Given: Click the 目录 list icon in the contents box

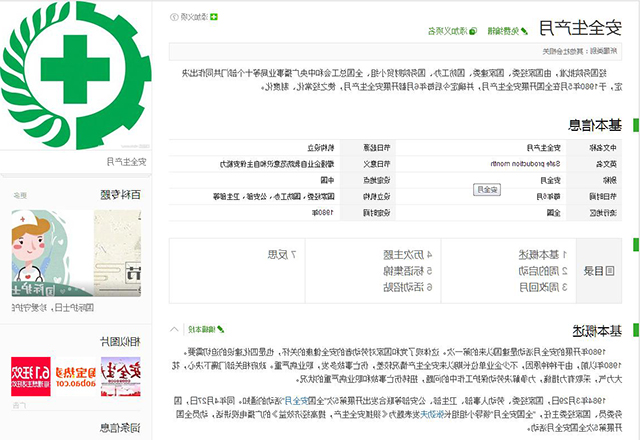Looking at the screenshot, I should [609, 271].
